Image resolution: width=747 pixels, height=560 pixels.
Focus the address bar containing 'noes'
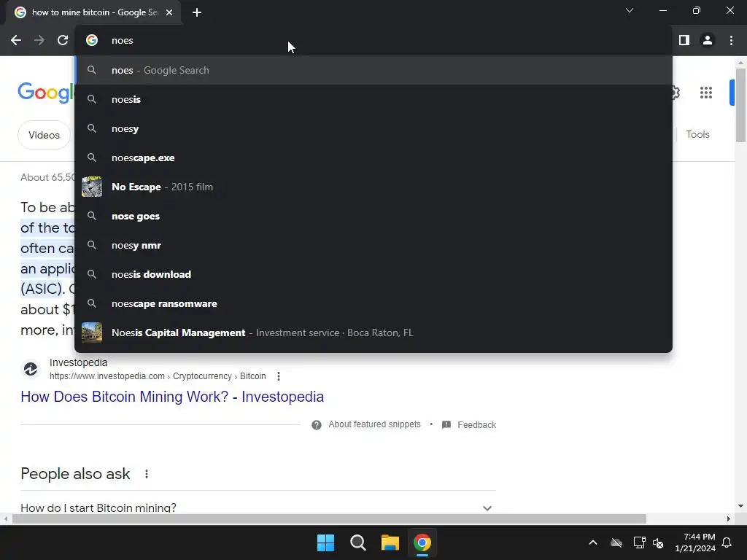[373, 41]
